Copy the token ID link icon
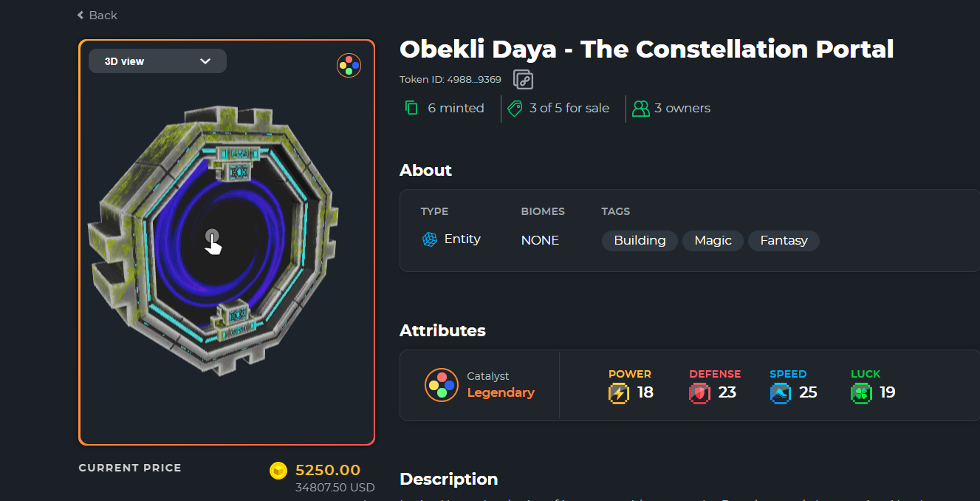 (524, 80)
